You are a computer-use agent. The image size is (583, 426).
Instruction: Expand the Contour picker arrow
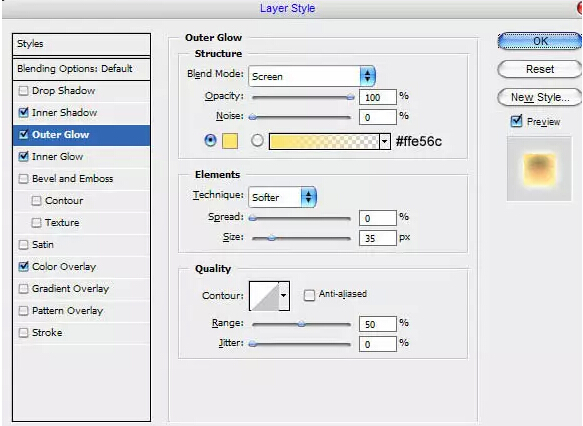pyautogui.click(x=284, y=296)
